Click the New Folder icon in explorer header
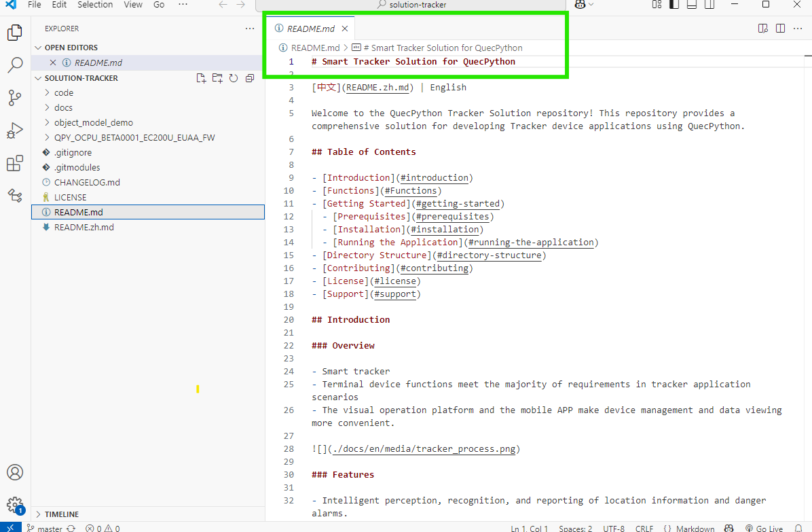The height and width of the screenshot is (532, 812). click(217, 78)
